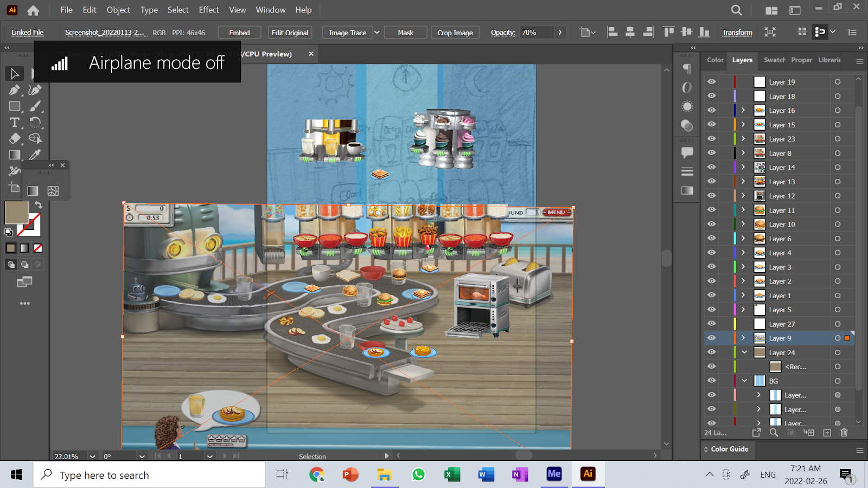
Task: Delete selection with Layers trash icon
Action: (844, 433)
